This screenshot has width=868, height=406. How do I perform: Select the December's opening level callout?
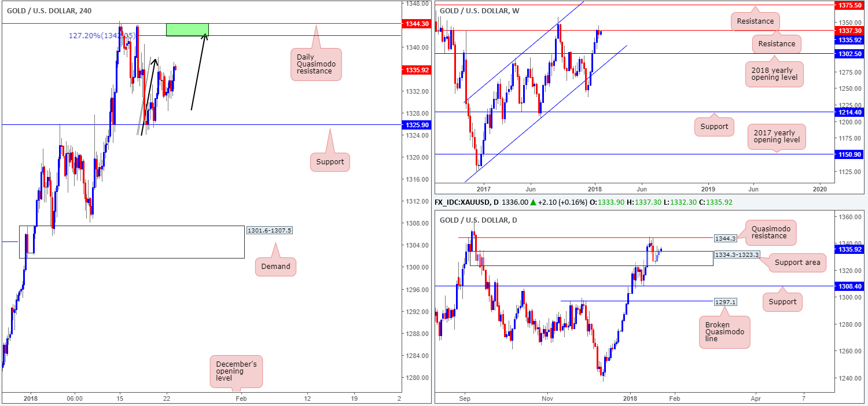pyautogui.click(x=236, y=371)
